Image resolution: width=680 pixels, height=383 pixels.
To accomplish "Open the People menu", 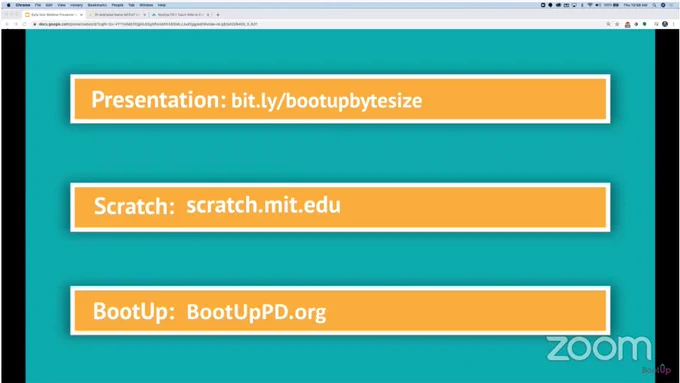I will [x=118, y=5].
